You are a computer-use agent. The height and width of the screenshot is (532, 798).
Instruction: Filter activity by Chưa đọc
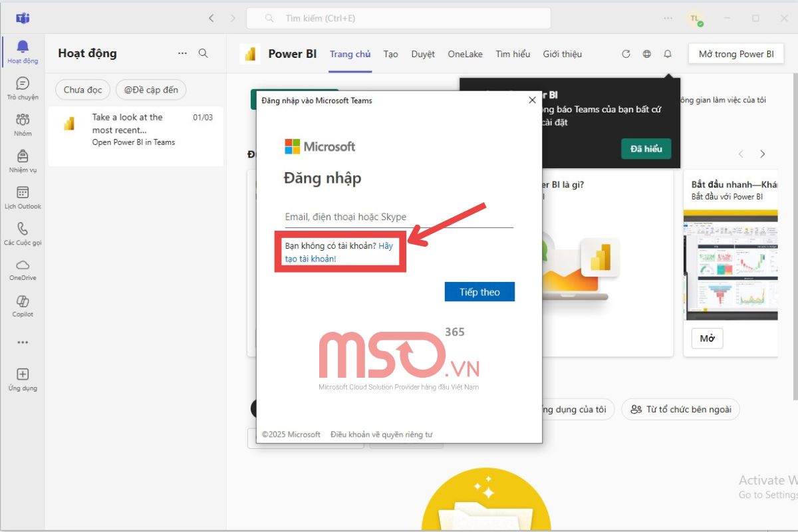83,89
